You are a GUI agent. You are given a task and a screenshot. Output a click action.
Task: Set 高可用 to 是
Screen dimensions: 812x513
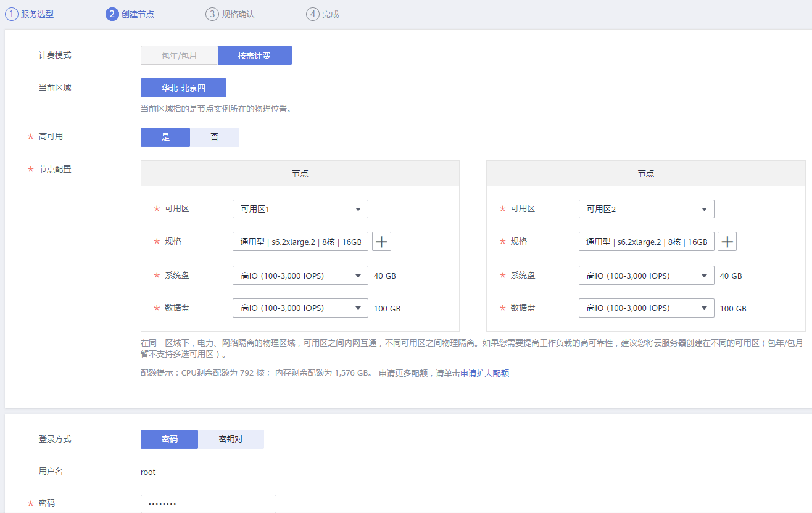click(x=165, y=137)
